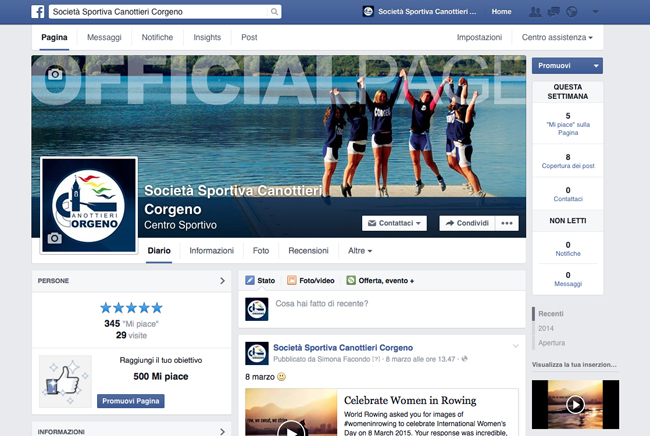Click page avatar icon in top bar
The height and width of the screenshot is (436, 650).
click(368, 11)
